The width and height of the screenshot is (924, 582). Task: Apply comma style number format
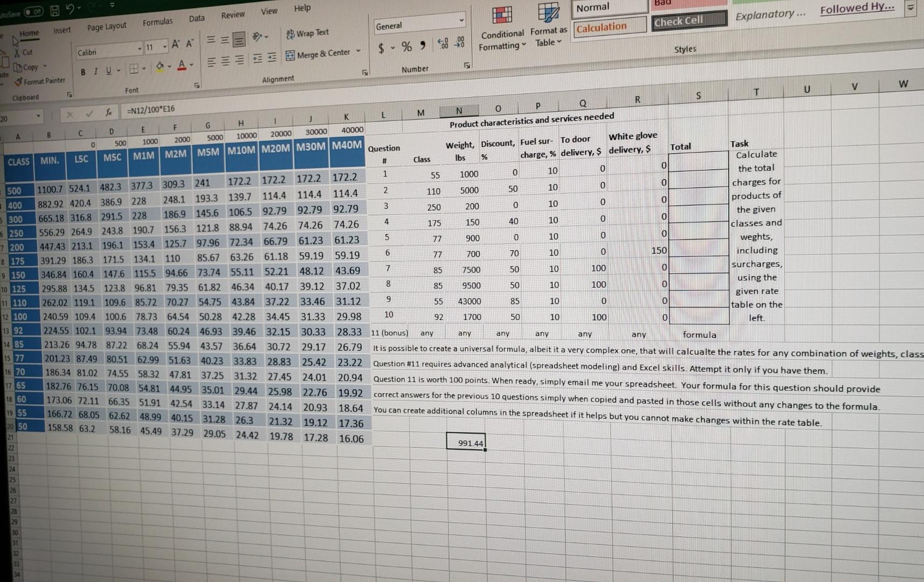[x=423, y=45]
